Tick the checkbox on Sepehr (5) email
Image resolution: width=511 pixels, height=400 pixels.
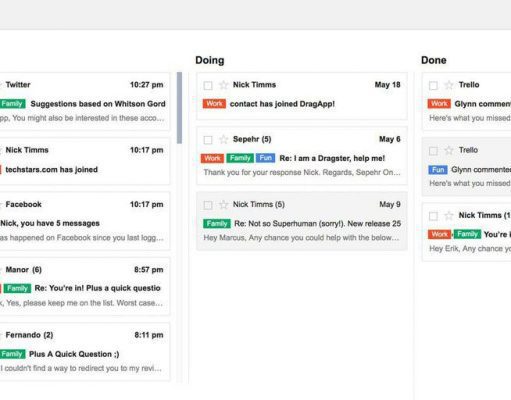[208, 140]
